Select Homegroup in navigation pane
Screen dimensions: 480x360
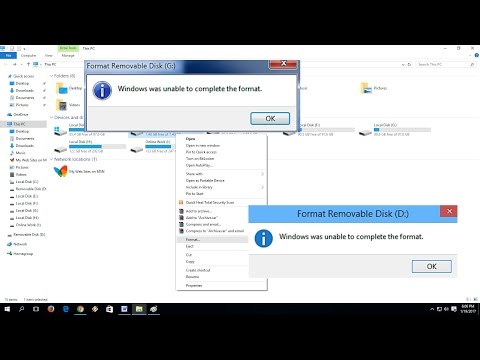(23, 254)
